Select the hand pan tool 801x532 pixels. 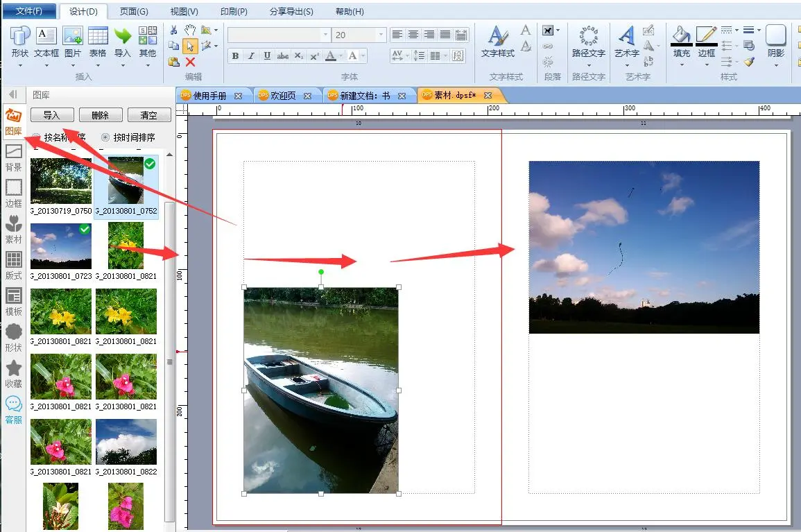190,30
